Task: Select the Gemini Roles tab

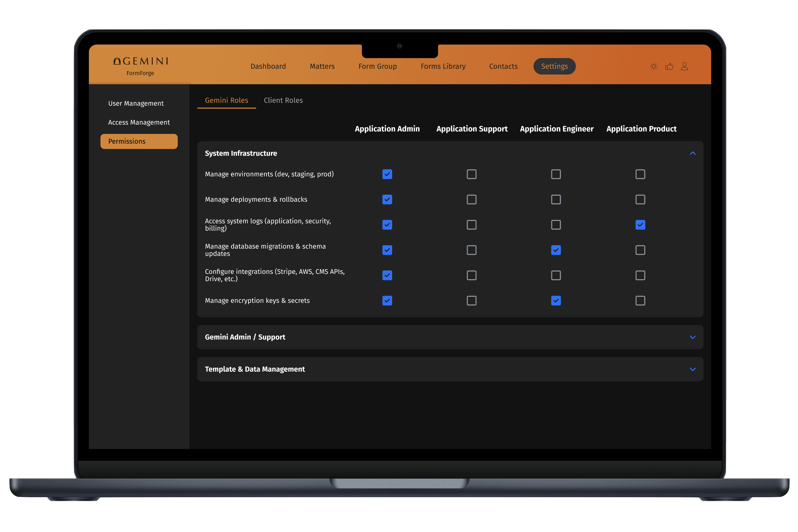Action: click(226, 100)
